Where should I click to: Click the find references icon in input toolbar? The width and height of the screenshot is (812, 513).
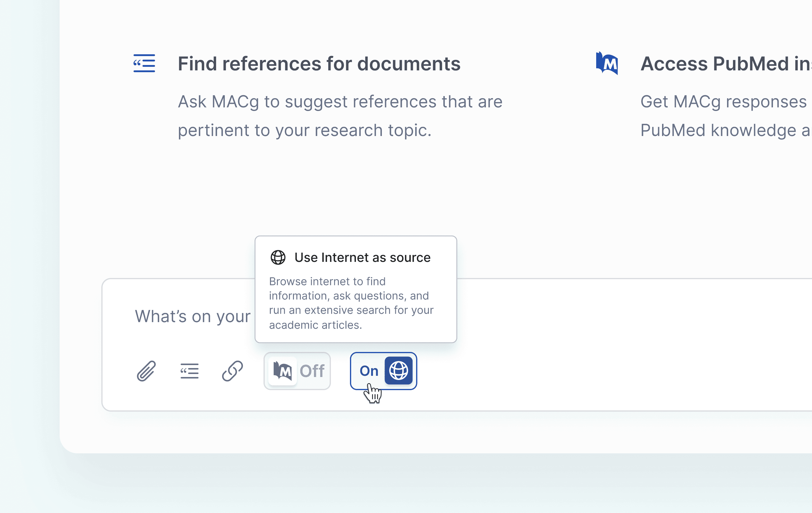(189, 371)
